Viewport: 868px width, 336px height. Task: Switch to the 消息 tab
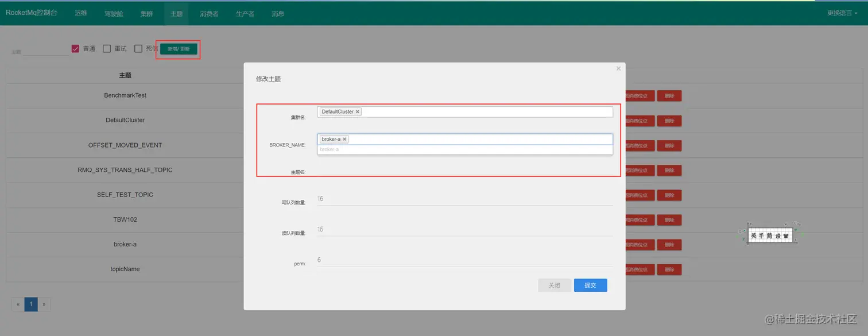278,13
